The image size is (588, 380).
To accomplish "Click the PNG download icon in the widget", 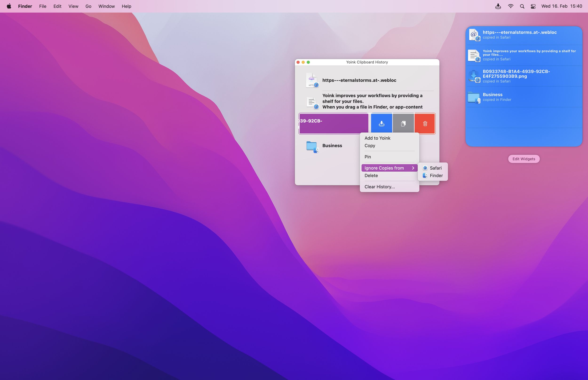I will [474, 76].
